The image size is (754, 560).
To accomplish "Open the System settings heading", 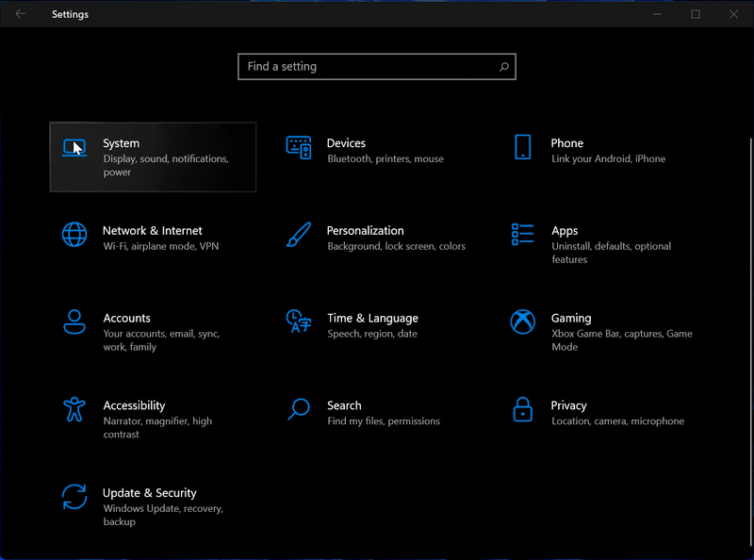I will pos(122,143).
